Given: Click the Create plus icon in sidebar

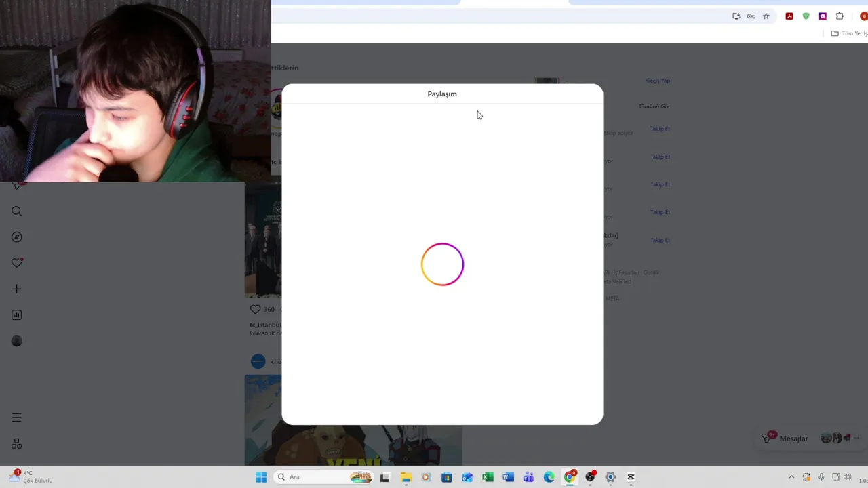Looking at the screenshot, I should [x=17, y=289].
